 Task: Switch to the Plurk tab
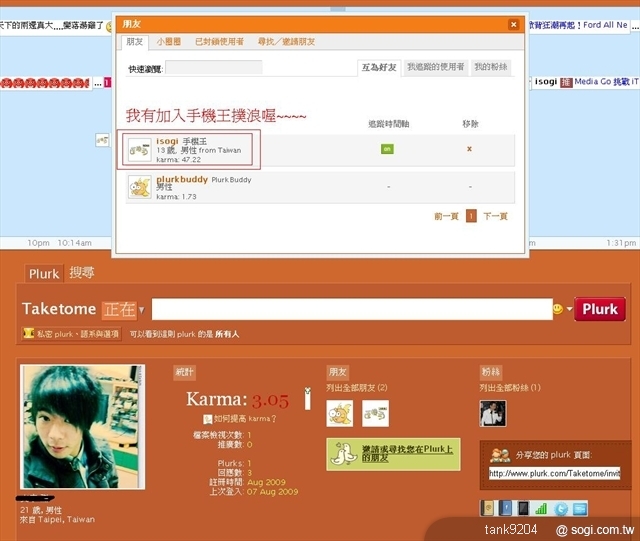pyautogui.click(x=44, y=274)
